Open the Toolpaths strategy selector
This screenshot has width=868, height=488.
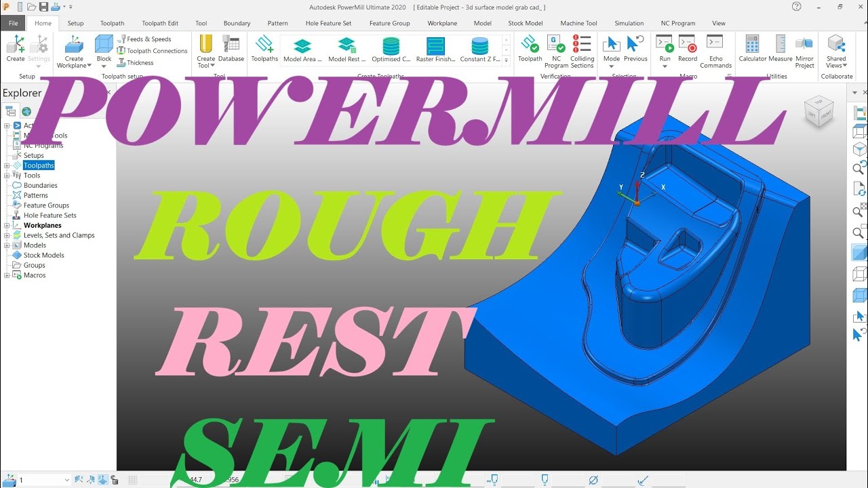point(264,49)
